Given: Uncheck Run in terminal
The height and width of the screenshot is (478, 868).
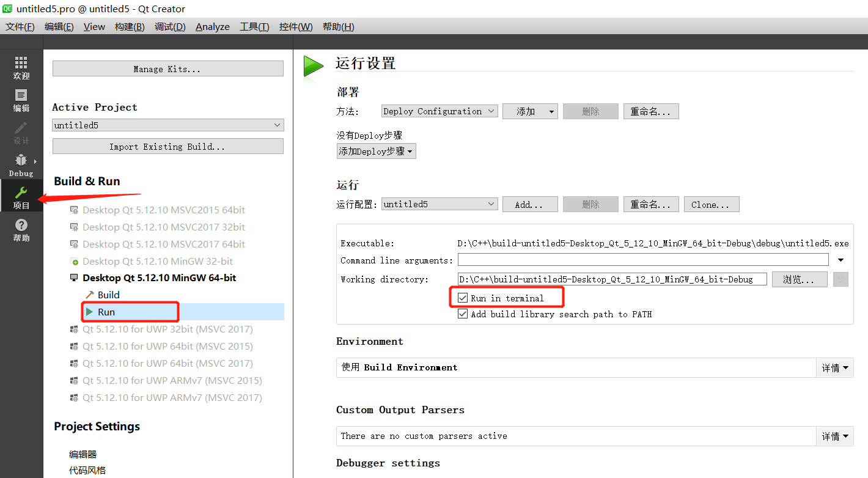Looking at the screenshot, I should tap(463, 298).
